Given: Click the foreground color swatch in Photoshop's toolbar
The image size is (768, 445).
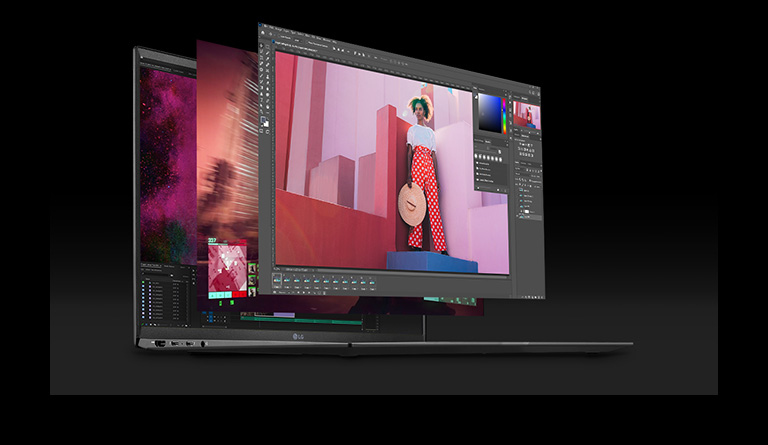Looking at the screenshot, I should point(264,121).
